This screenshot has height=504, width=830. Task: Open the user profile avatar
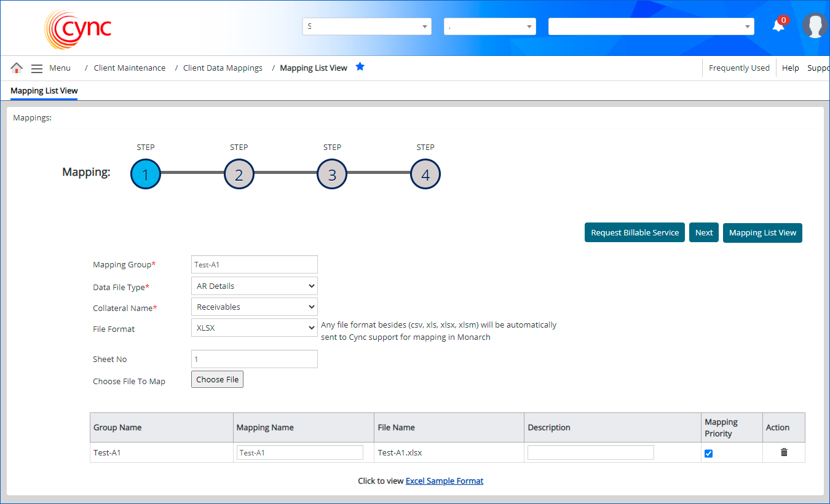(815, 26)
